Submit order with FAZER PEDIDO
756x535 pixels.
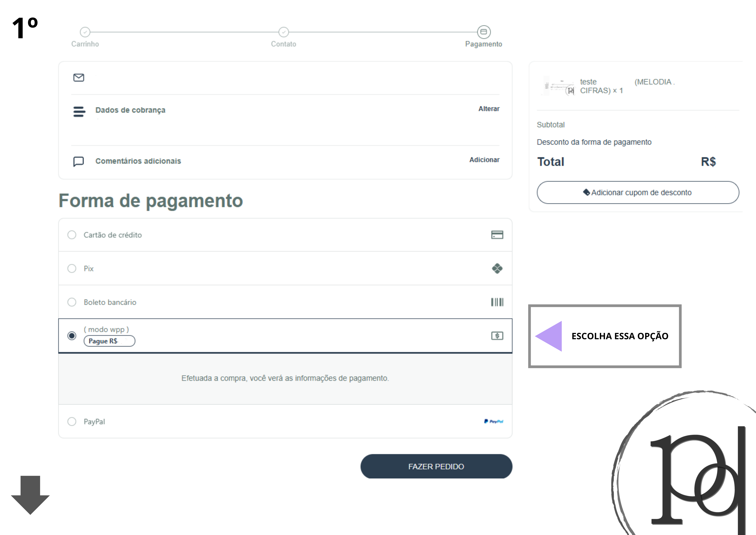[436, 466]
